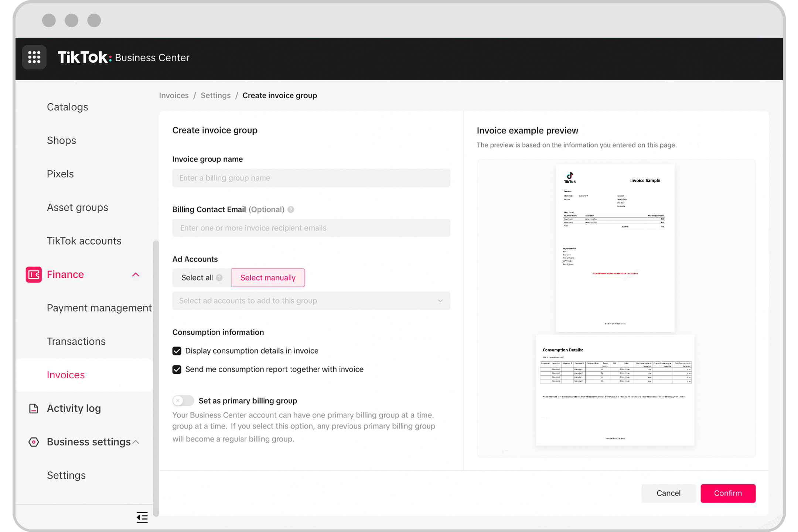Image resolution: width=798 pixels, height=532 pixels.
Task: Click Invoices breadcrumb navigation link
Action: 173,95
